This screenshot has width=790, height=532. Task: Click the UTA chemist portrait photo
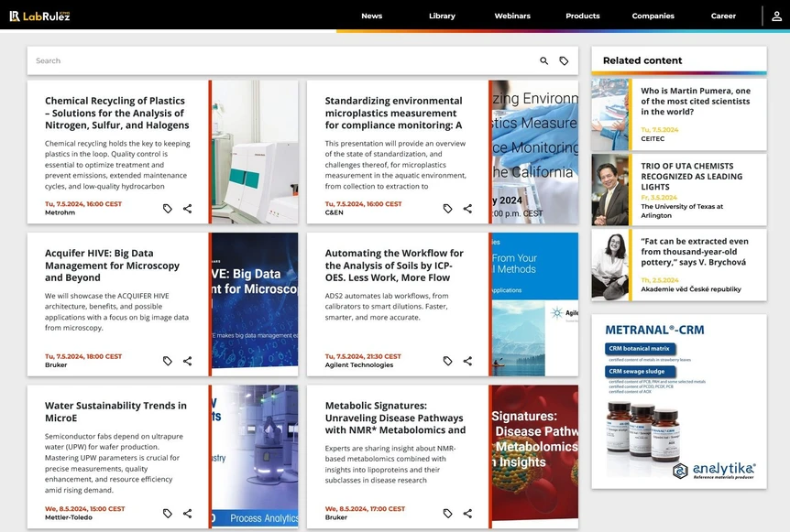pos(609,190)
